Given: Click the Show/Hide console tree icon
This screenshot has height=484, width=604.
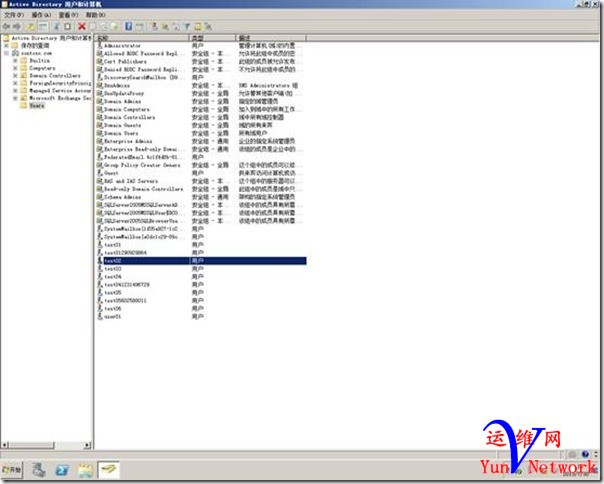Looking at the screenshot, I should pos(43,27).
